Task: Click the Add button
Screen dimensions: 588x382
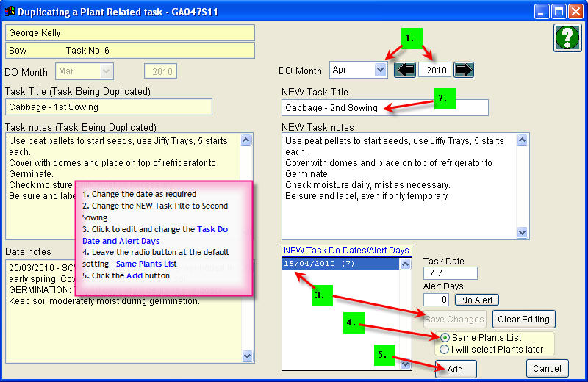Action: pyautogui.click(x=455, y=369)
